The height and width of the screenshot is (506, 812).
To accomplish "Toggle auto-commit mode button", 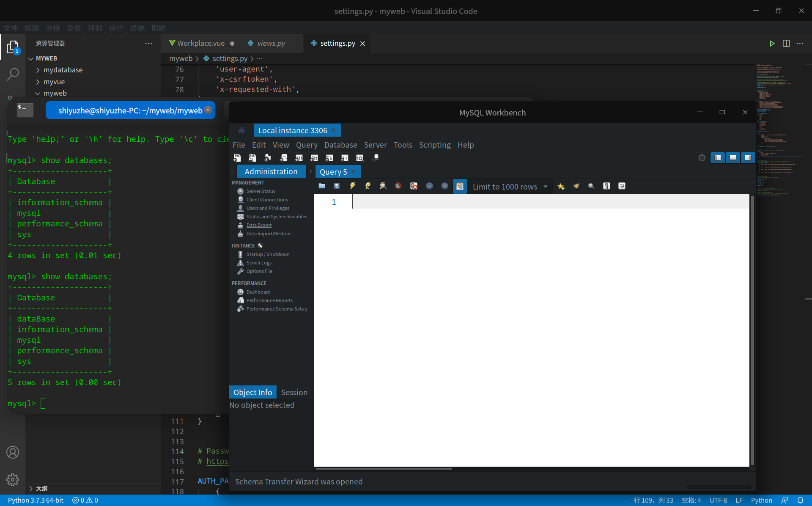I will [x=460, y=186].
